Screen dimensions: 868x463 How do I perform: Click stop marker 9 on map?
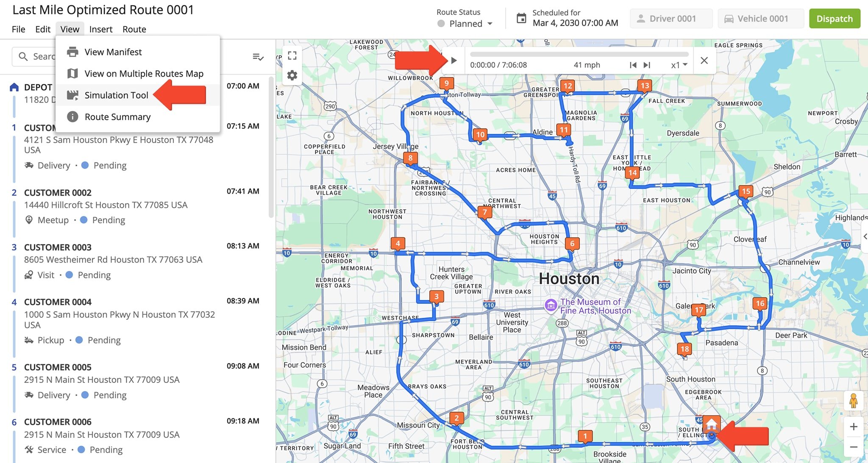(x=448, y=83)
